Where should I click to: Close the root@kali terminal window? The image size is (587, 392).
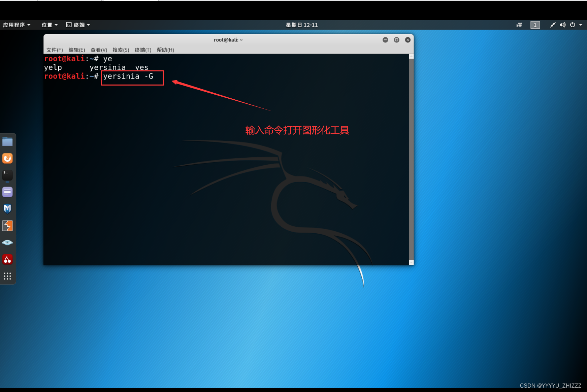pos(408,40)
